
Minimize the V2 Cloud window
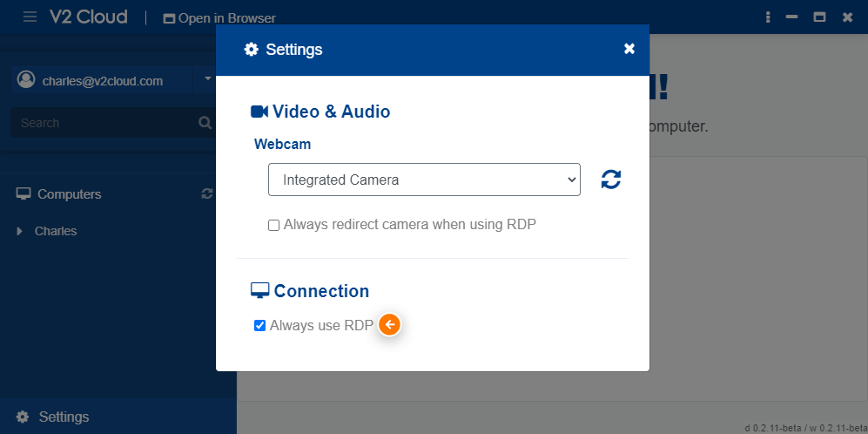click(x=791, y=17)
